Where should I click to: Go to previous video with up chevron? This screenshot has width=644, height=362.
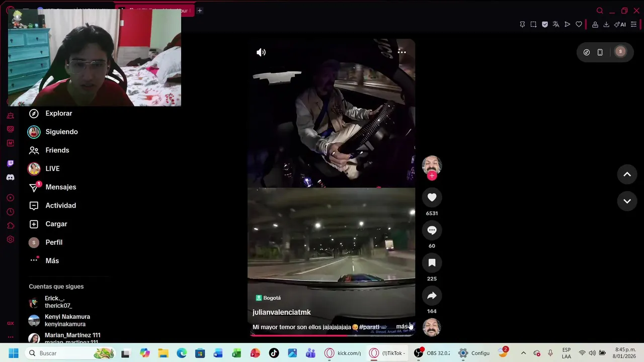[x=627, y=174]
